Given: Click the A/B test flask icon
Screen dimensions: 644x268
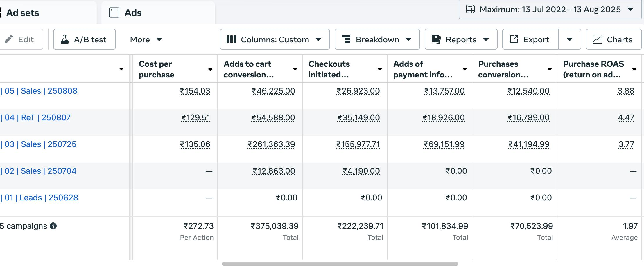Looking at the screenshot, I should [65, 39].
